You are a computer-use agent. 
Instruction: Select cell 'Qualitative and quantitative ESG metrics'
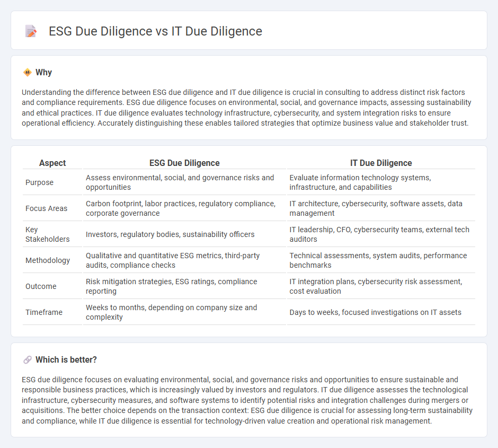tap(184, 260)
